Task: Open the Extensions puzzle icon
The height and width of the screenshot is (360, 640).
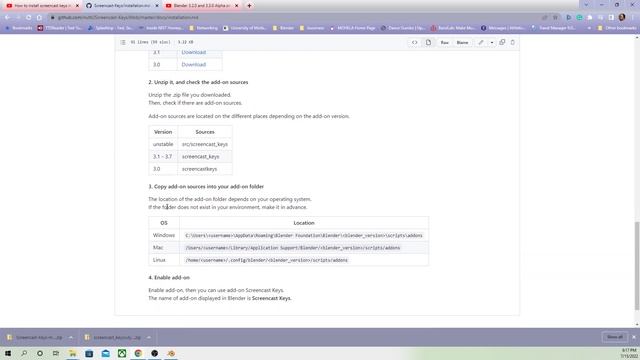Action: 590,18
